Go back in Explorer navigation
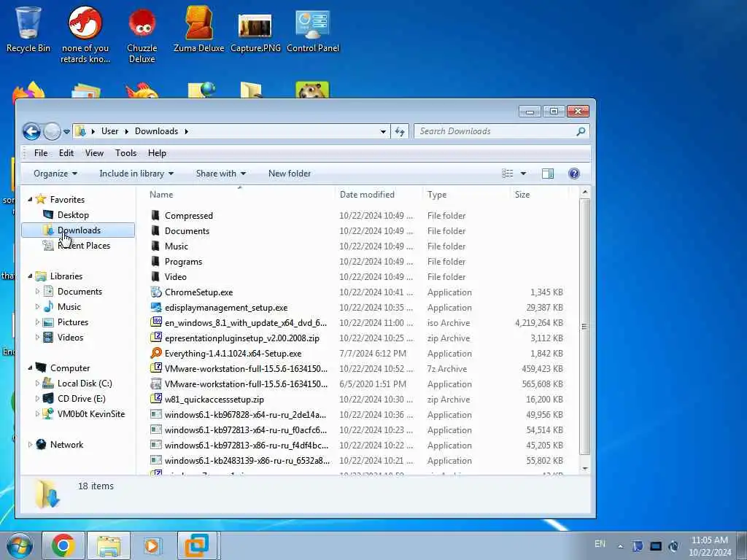747x560 pixels. (x=31, y=131)
